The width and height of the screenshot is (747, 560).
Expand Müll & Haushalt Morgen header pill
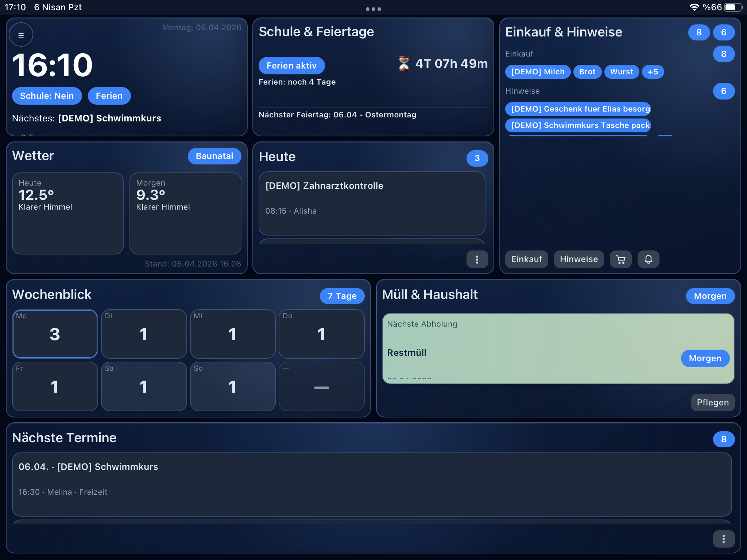click(x=710, y=296)
